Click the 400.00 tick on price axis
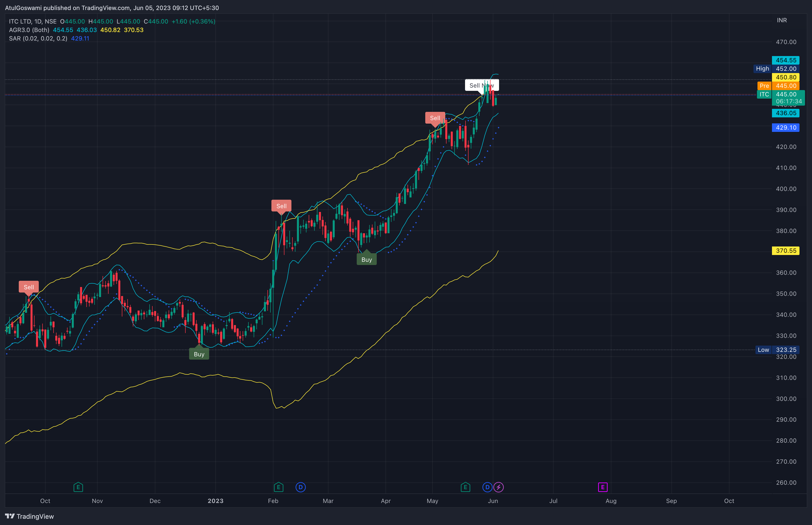Screen dimensions: 812x525 786,189
